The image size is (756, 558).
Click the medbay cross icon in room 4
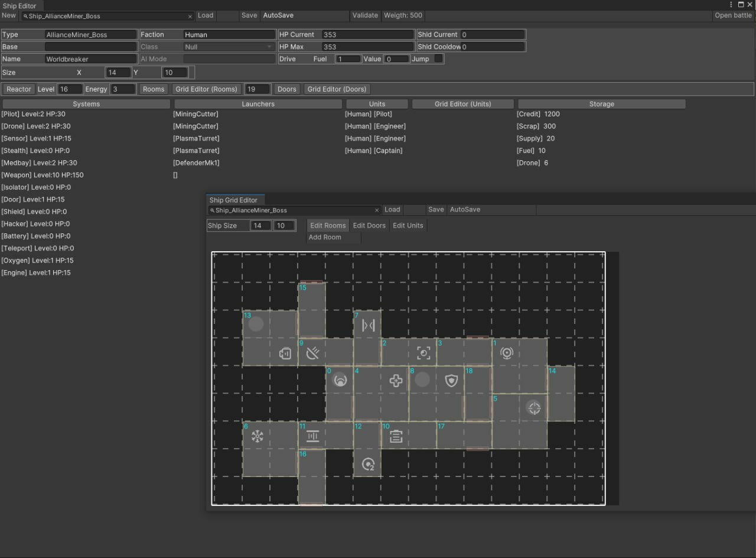click(396, 381)
